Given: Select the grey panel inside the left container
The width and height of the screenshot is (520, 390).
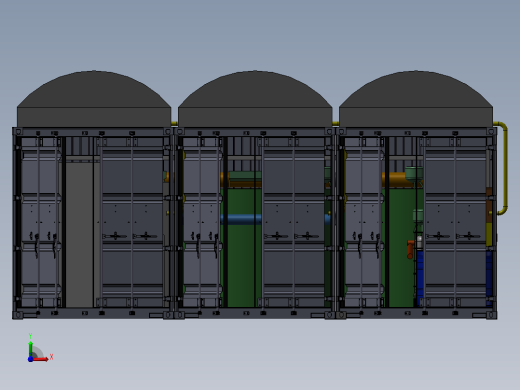Looking at the screenshot, I should (79, 234).
